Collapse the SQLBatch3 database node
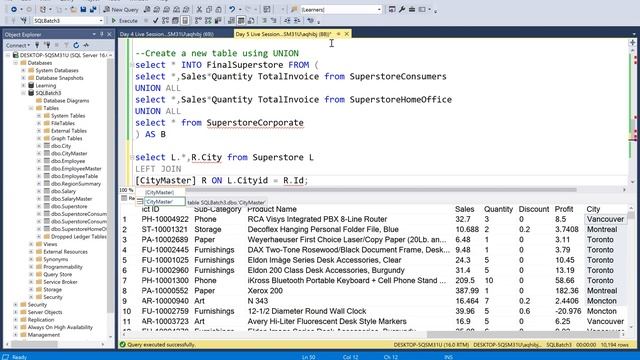Viewport: 640px width, 360px height. pos(23,93)
